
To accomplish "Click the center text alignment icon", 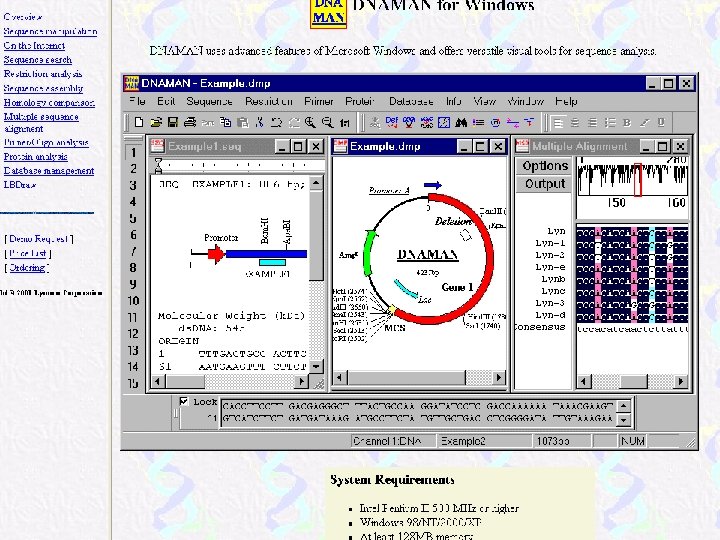I will pyautogui.click(x=574, y=123).
